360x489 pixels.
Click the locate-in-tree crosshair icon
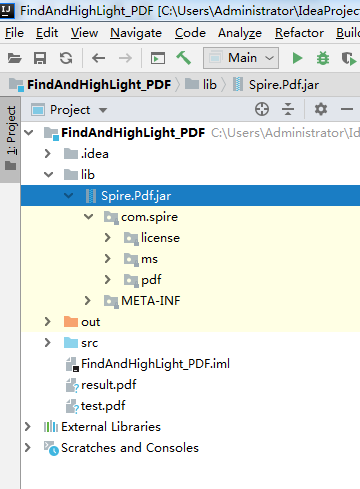(x=262, y=109)
